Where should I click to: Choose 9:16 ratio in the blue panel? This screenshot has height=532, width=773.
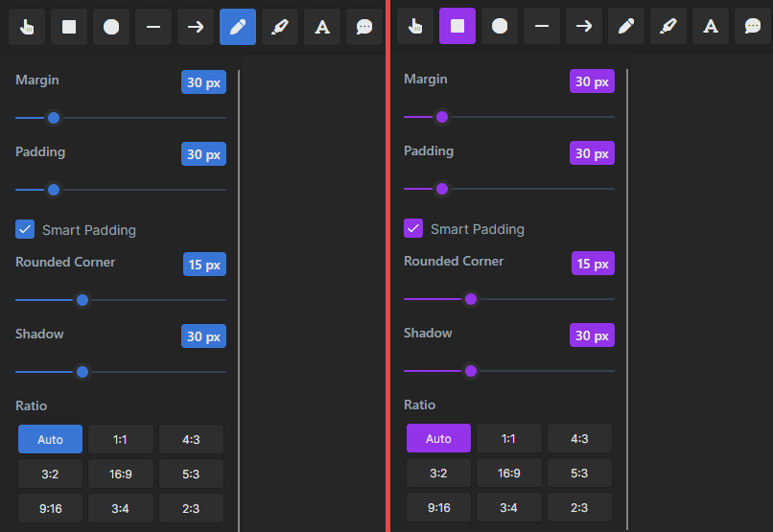(x=50, y=508)
